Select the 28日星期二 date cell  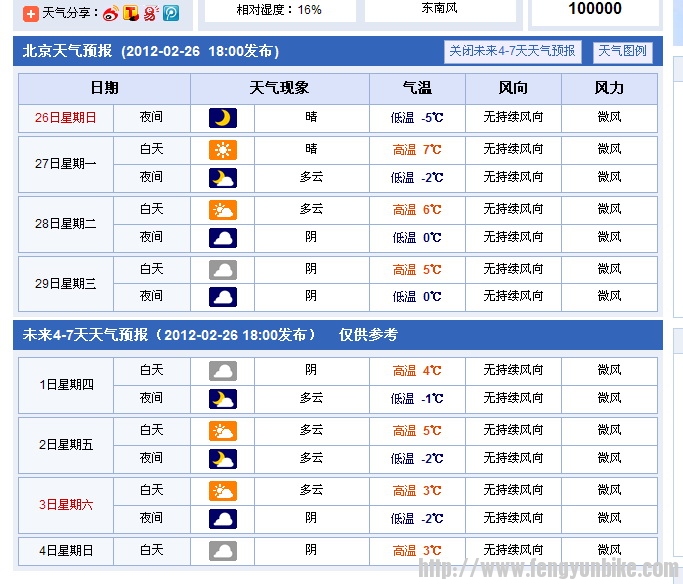point(66,224)
